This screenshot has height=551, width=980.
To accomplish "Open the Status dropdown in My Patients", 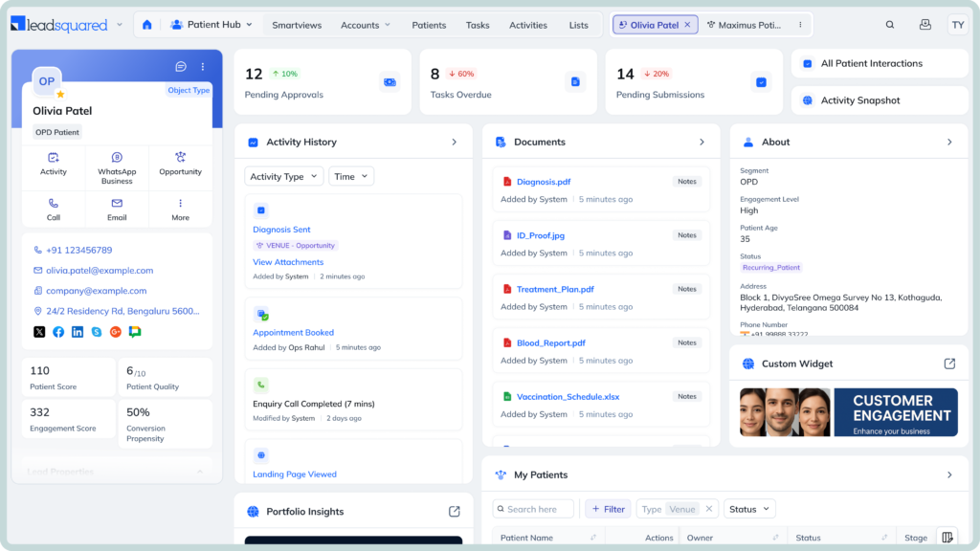I will click(748, 508).
